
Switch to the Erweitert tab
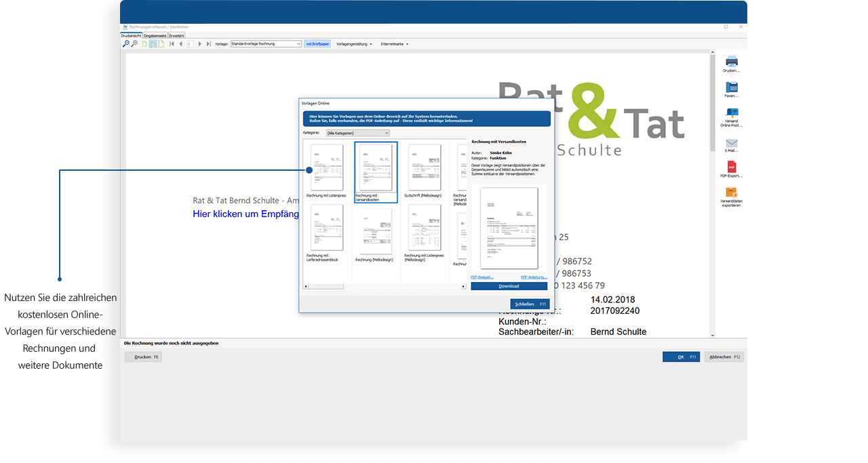click(176, 35)
